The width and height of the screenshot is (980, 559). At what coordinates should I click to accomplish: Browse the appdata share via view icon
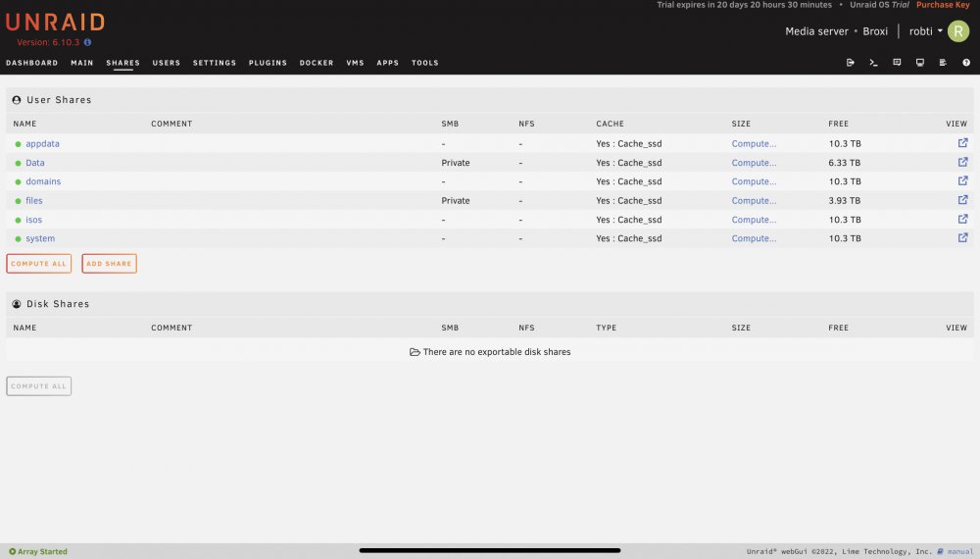(962, 143)
